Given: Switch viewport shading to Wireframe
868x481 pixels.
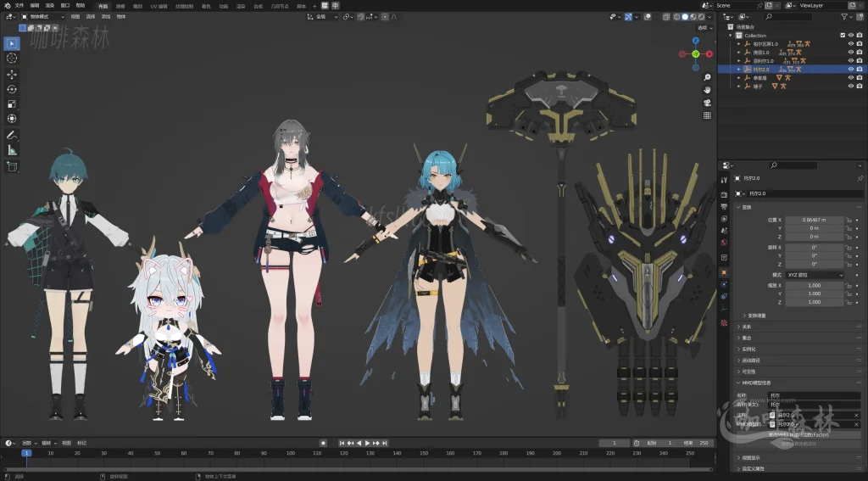Looking at the screenshot, I should coord(676,17).
